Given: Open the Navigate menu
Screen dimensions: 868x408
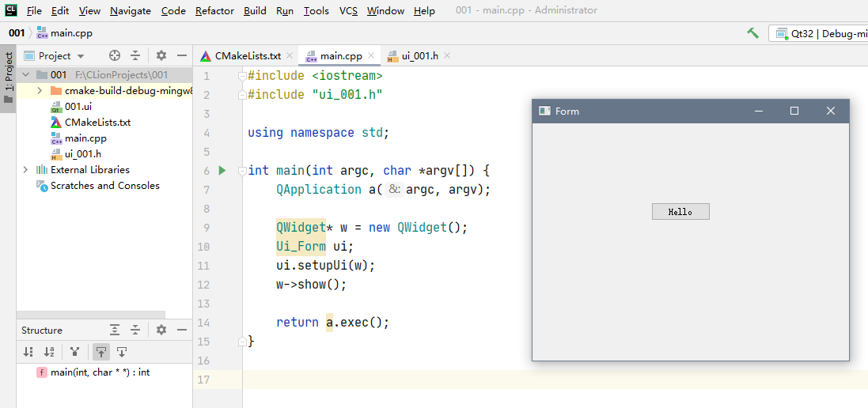Looking at the screenshot, I should pyautogui.click(x=130, y=11).
